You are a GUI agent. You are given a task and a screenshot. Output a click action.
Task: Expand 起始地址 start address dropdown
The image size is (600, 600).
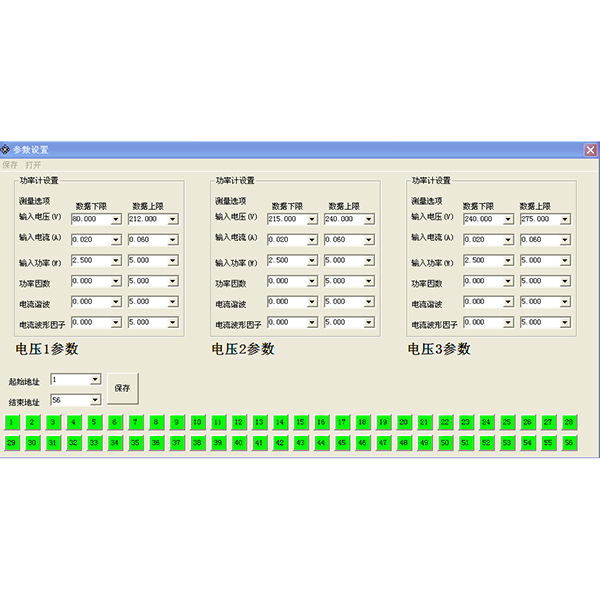pos(95,380)
